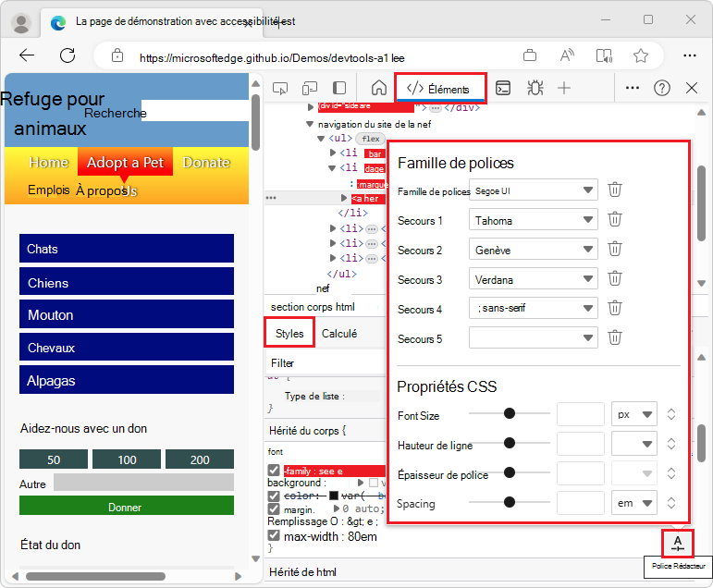Delete the empty Secours 5 fallback
The width and height of the screenshot is (713, 588).
(x=615, y=337)
